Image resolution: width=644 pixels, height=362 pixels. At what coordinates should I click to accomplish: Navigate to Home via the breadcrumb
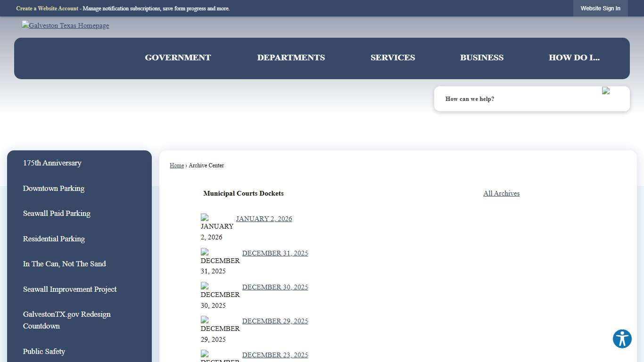click(176, 165)
